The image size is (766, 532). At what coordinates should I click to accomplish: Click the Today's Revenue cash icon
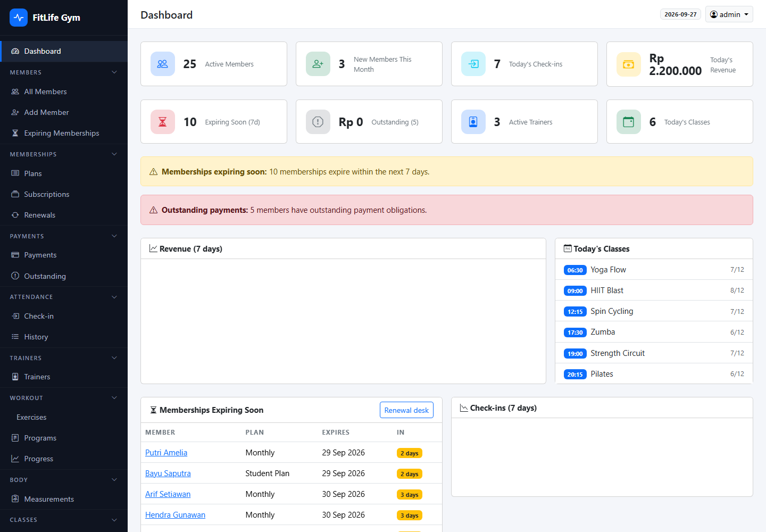click(629, 64)
